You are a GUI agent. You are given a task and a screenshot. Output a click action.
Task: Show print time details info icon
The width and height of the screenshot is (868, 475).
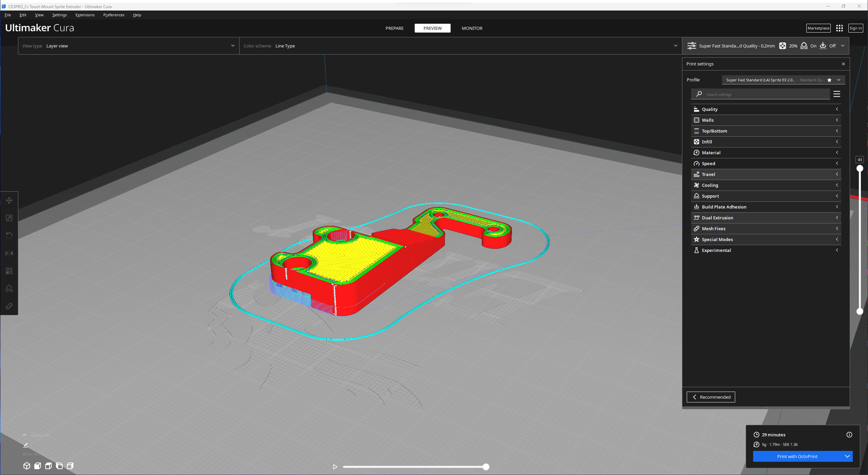(849, 435)
